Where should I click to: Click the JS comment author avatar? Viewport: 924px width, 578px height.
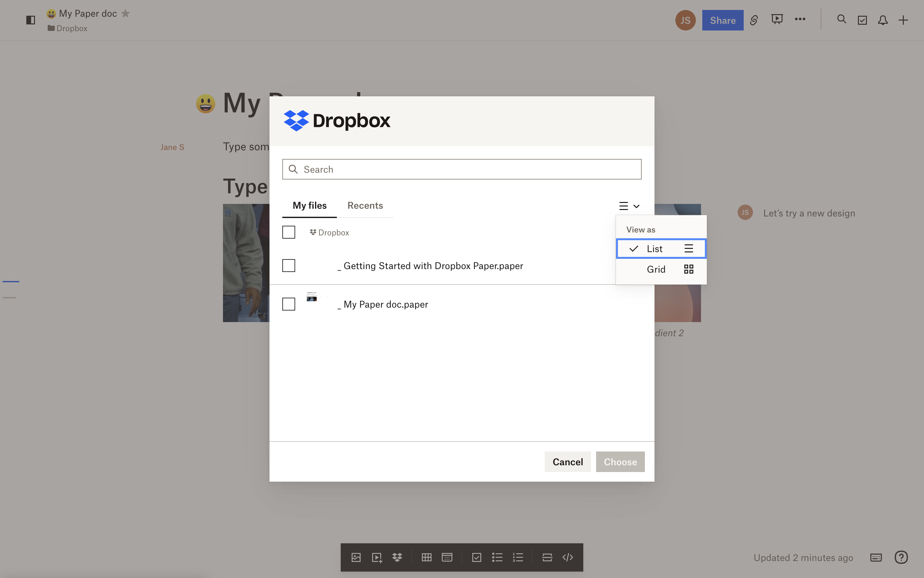[x=745, y=213]
